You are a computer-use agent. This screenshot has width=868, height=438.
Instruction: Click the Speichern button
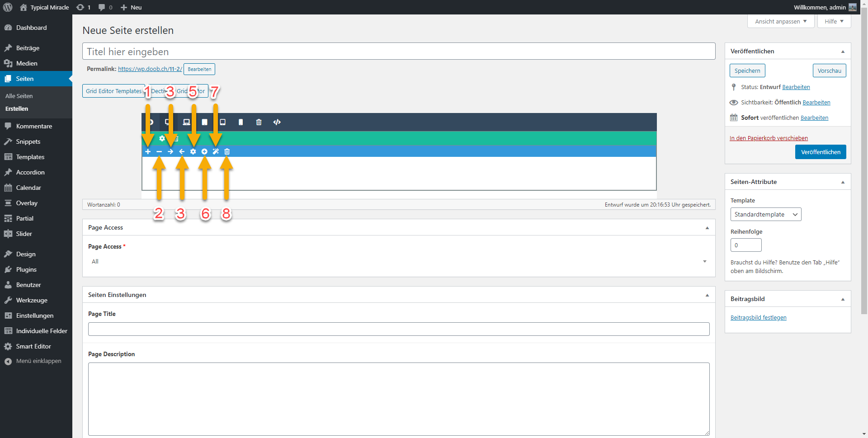pos(747,71)
